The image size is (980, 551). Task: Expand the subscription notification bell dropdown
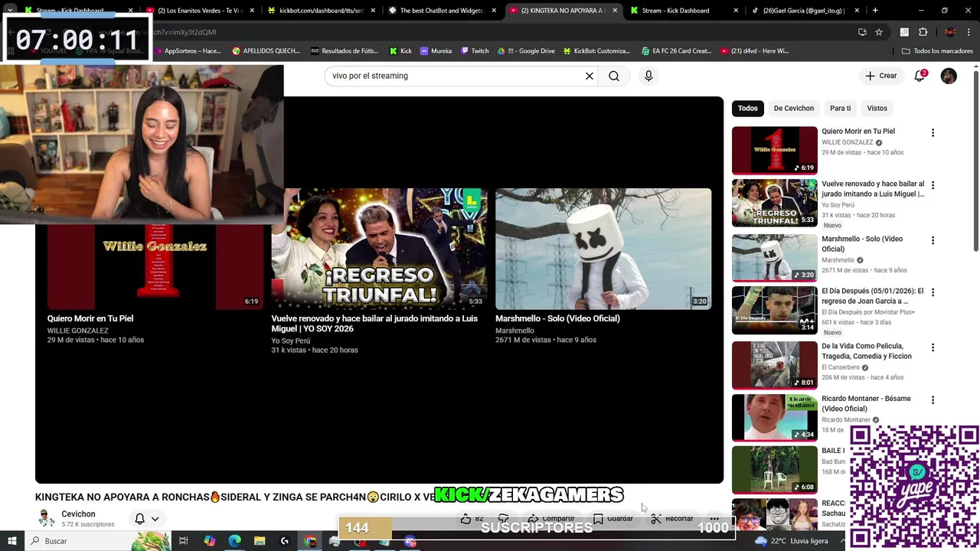tap(147, 519)
